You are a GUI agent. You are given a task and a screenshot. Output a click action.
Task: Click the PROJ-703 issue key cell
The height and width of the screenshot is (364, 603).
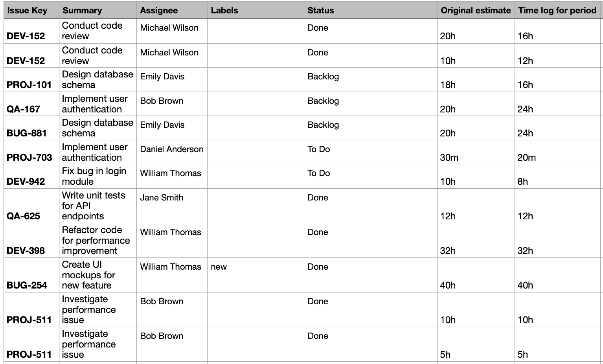pos(29,157)
